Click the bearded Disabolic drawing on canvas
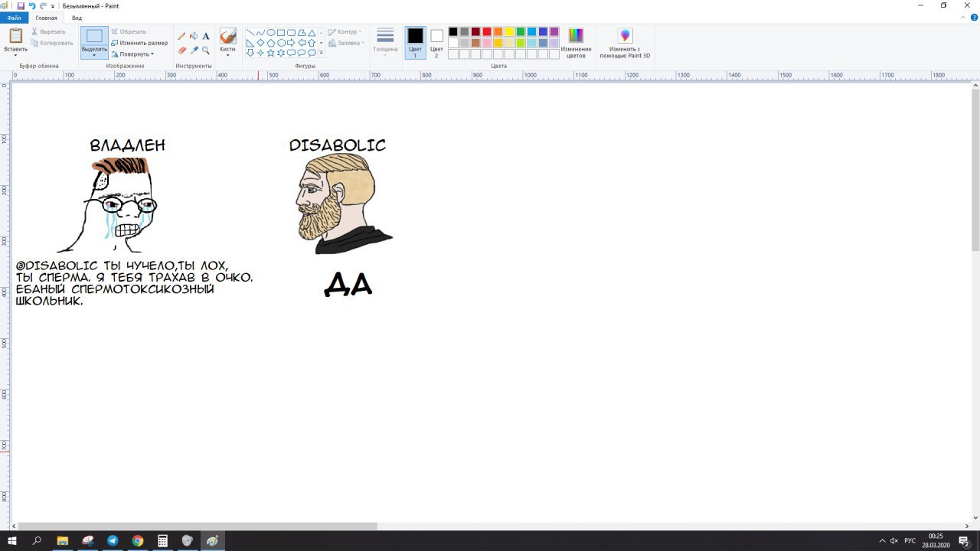Viewport: 980px width, 551px height. 343,204
